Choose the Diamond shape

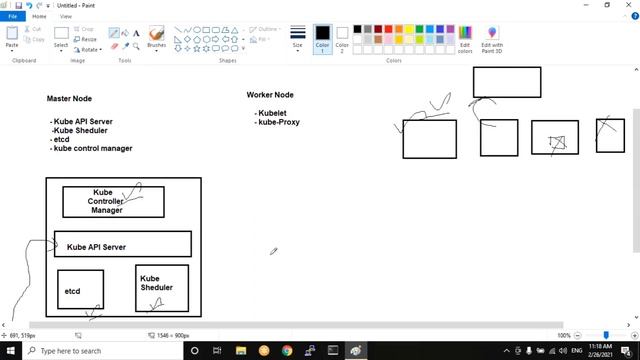click(x=187, y=40)
